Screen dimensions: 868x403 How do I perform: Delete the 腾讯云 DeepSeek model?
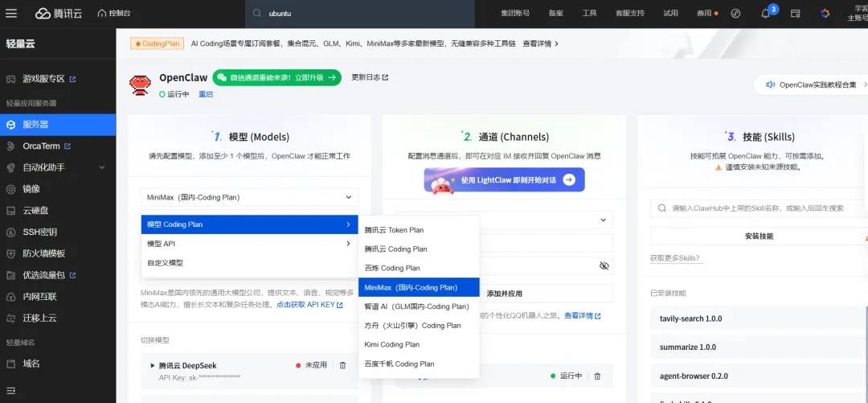point(342,365)
